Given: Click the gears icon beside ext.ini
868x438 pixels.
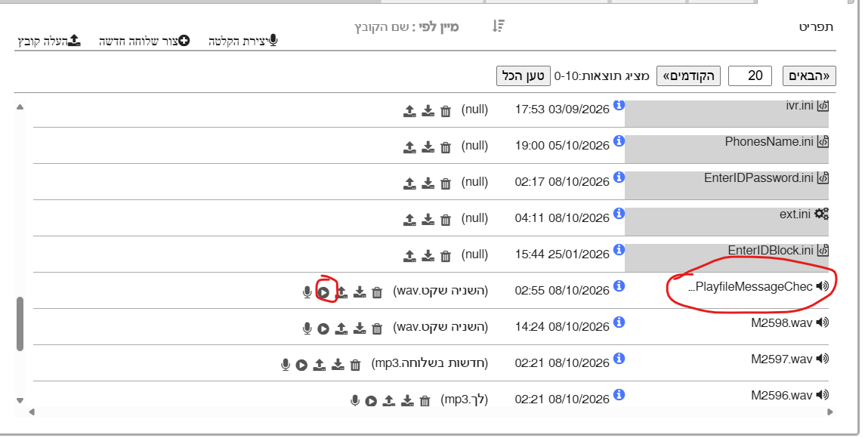Looking at the screenshot, I should click(x=821, y=214).
